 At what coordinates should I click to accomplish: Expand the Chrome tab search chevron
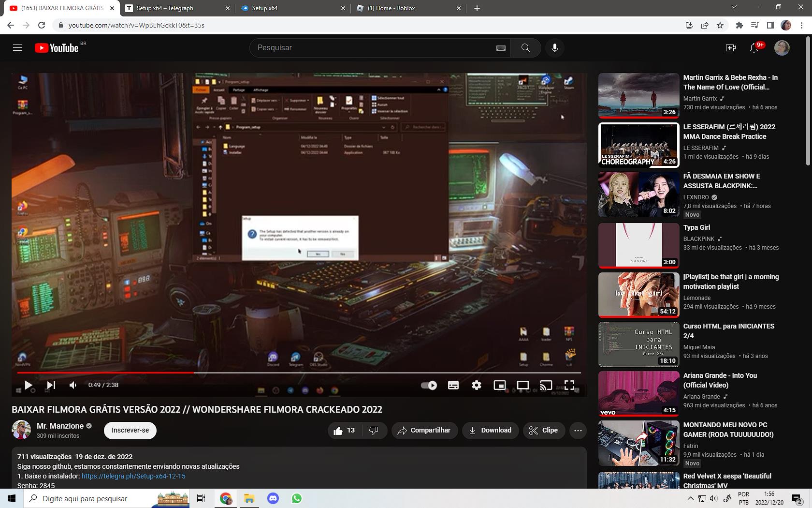tap(734, 8)
